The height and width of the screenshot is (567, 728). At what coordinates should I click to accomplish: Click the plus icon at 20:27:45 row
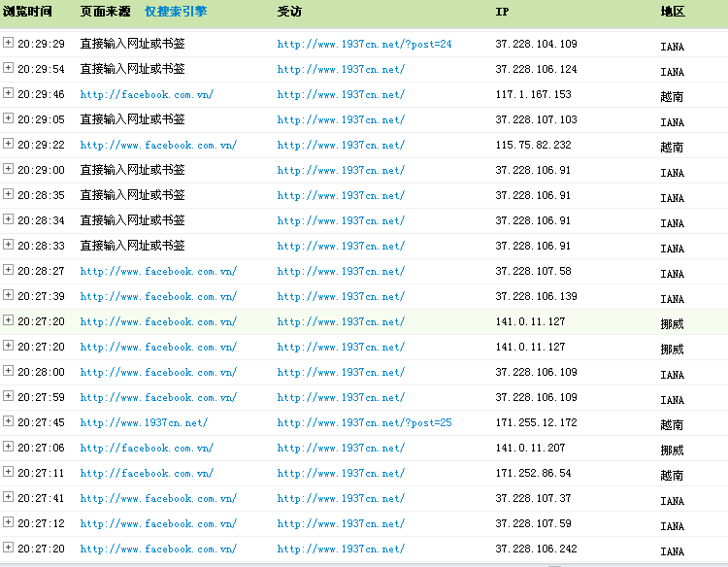coord(9,421)
